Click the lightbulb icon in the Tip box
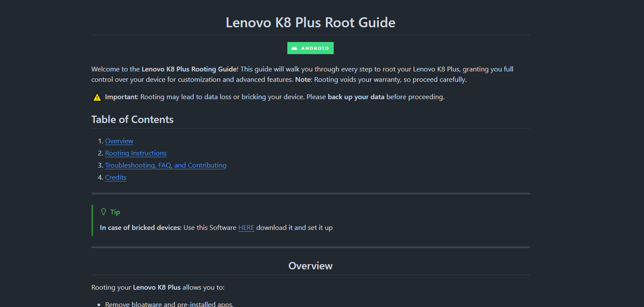This screenshot has width=644, height=307. tap(103, 211)
